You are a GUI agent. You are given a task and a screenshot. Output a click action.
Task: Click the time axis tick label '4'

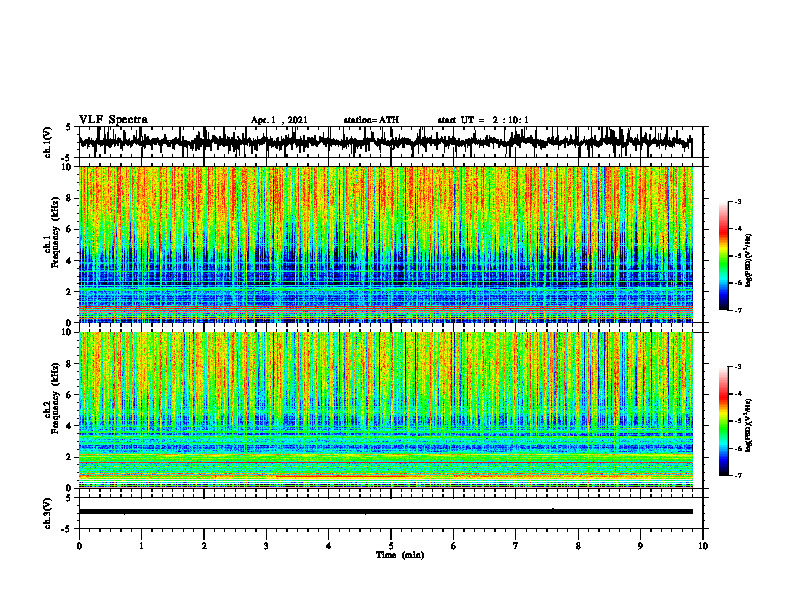tap(329, 546)
